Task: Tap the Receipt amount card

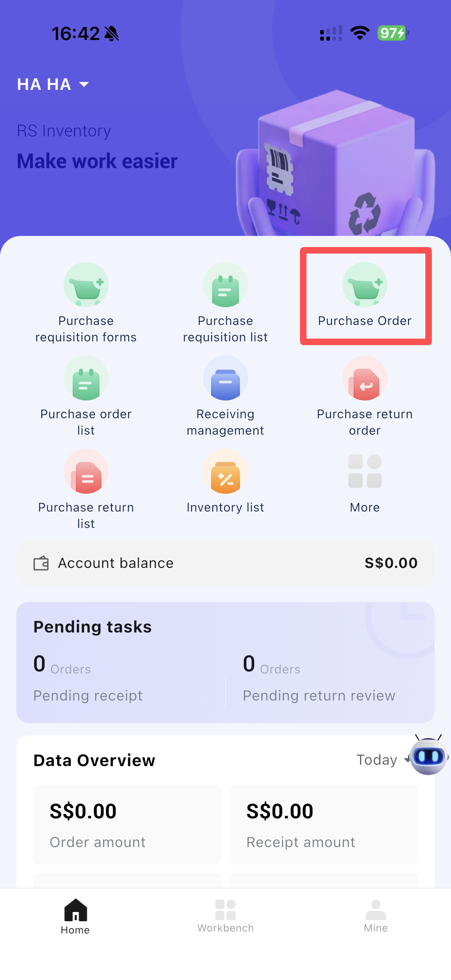Action: point(324,824)
